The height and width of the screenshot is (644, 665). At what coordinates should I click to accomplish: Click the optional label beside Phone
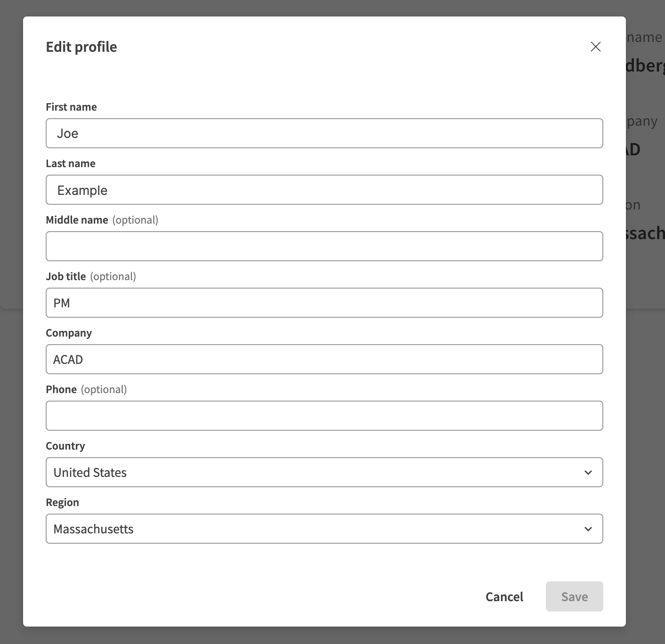[104, 389]
